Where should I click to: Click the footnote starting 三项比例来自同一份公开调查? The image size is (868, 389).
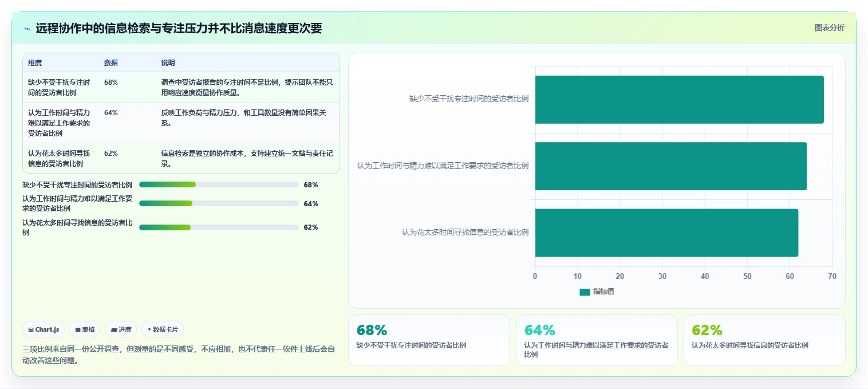[x=179, y=355]
